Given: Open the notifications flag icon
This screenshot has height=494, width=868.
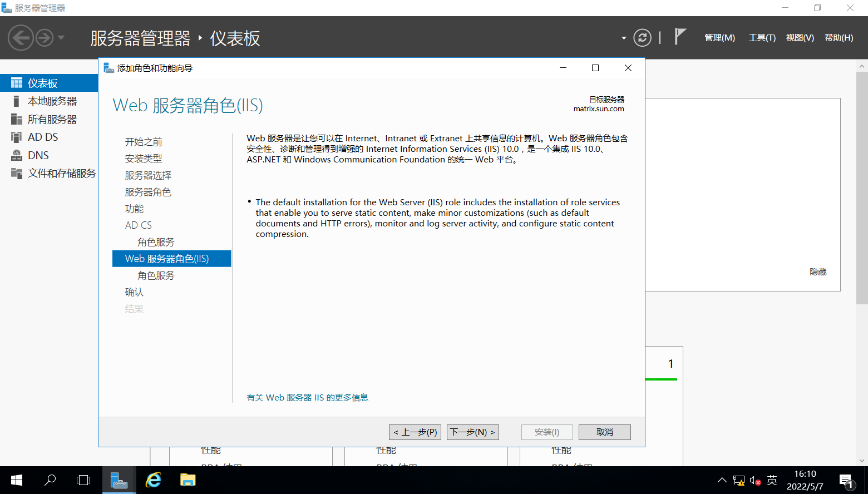Looking at the screenshot, I should [680, 37].
